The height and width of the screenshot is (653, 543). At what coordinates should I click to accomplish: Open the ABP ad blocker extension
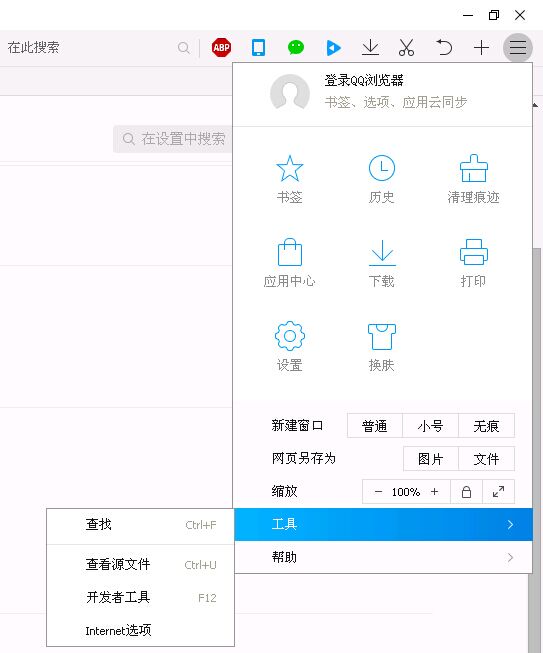[221, 47]
